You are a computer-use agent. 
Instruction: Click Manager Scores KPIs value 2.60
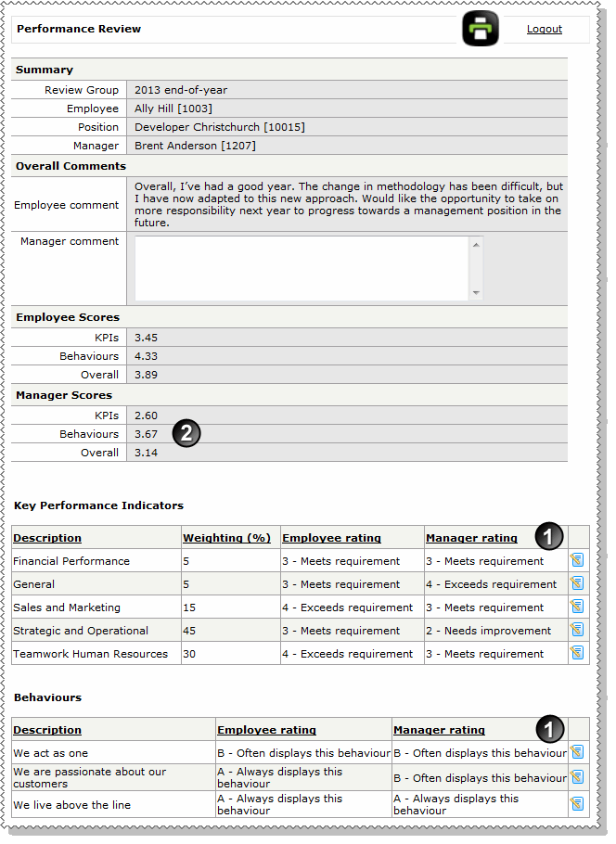[x=146, y=416]
